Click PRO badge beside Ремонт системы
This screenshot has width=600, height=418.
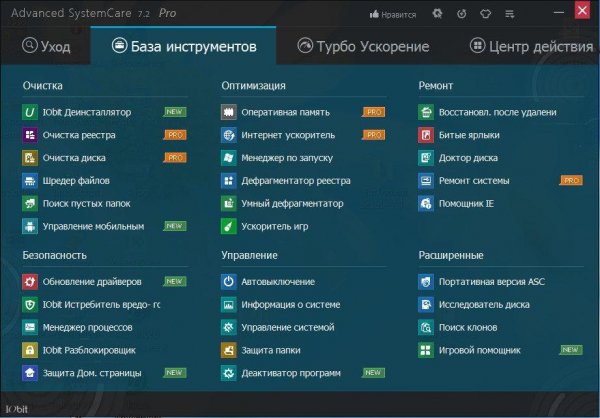571,180
